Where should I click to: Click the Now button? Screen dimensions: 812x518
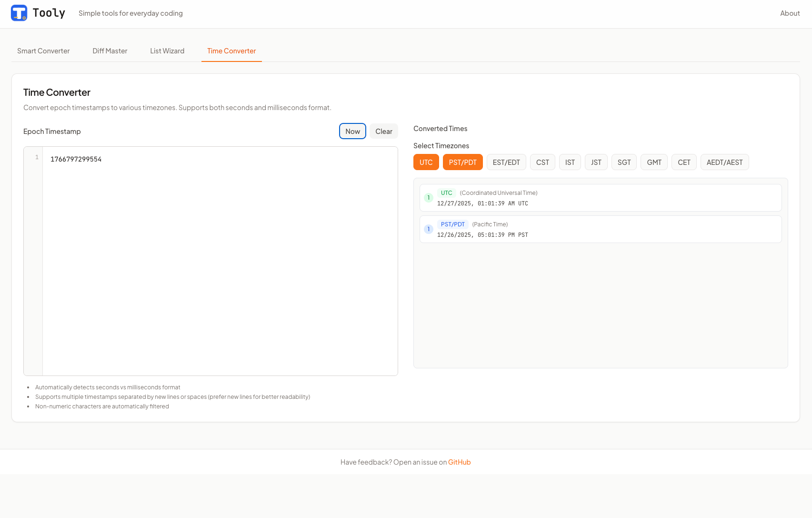click(x=352, y=131)
